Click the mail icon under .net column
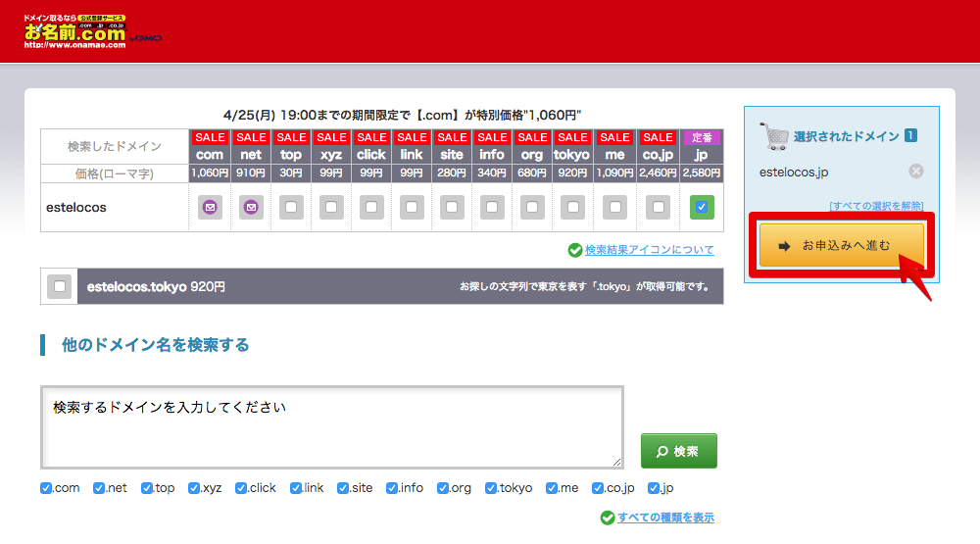This screenshot has width=980, height=544. point(251,207)
